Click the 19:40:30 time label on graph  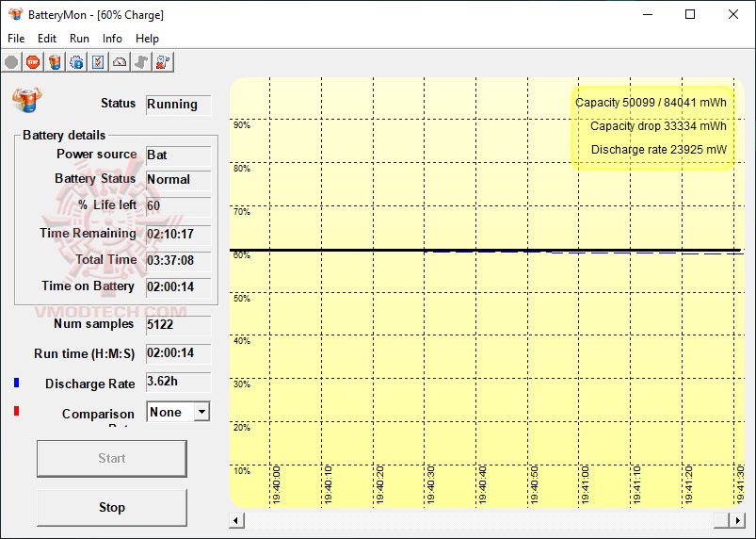tap(430, 485)
